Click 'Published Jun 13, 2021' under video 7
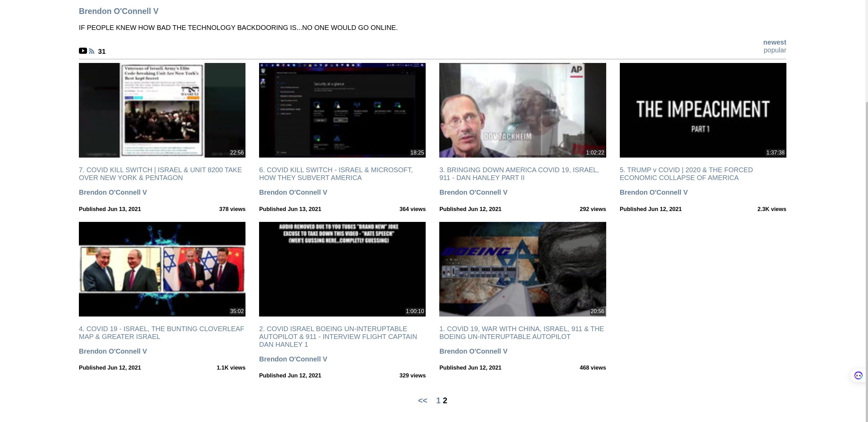868x422 pixels. [110, 209]
